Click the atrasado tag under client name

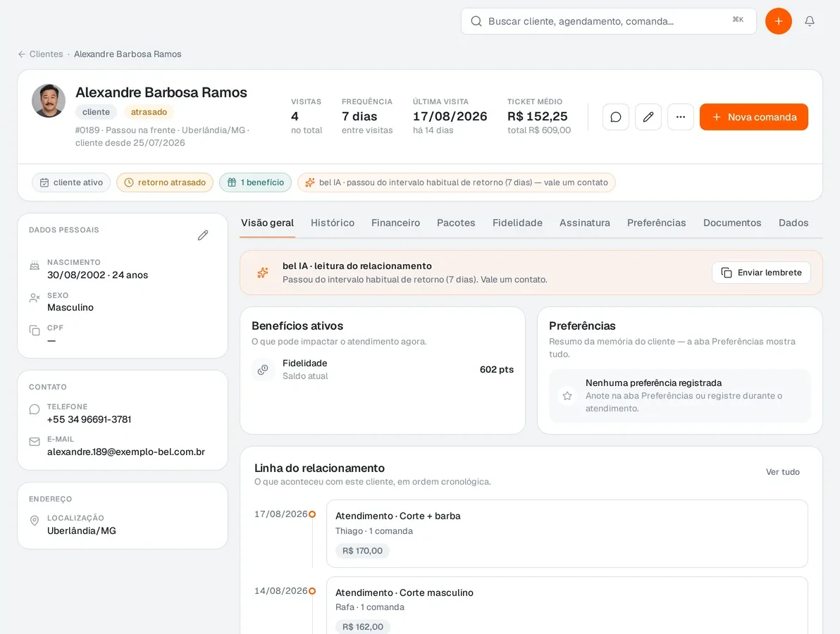tap(149, 112)
